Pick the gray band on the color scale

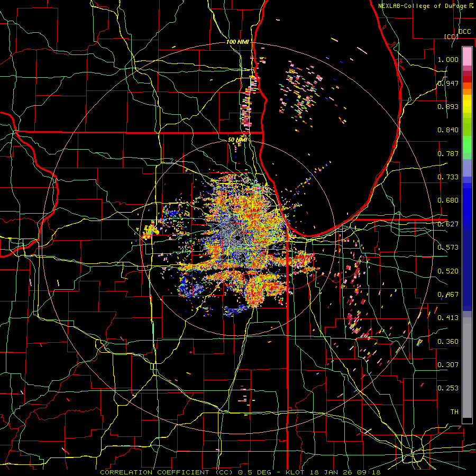(467, 368)
